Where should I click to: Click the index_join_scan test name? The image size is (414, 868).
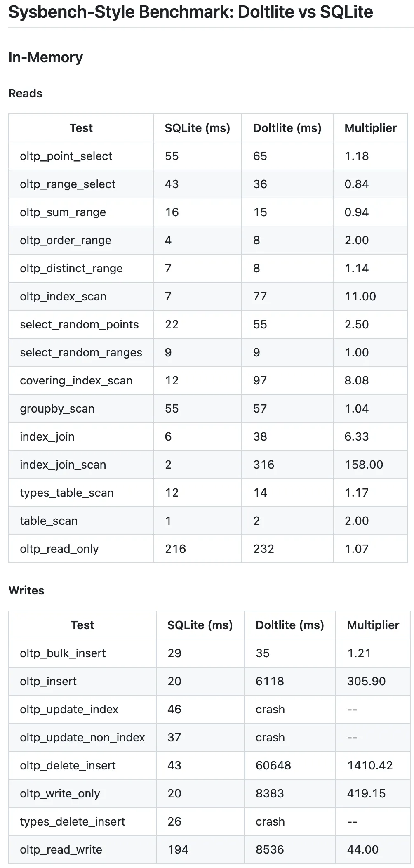63,465
